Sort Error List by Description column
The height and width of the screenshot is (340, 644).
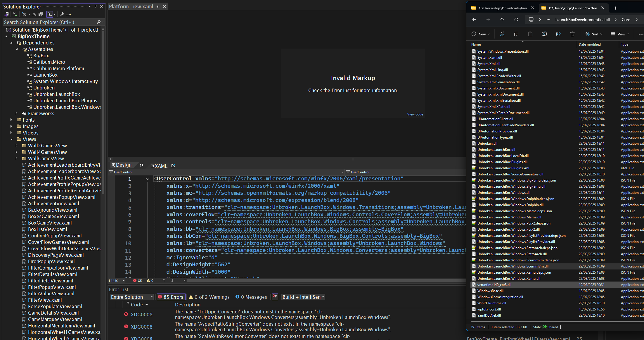[188, 305]
